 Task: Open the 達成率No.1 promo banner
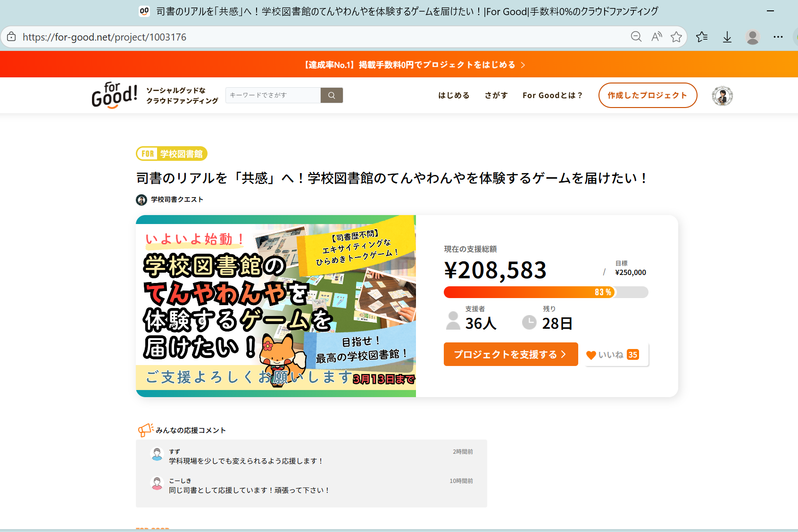(x=415, y=65)
